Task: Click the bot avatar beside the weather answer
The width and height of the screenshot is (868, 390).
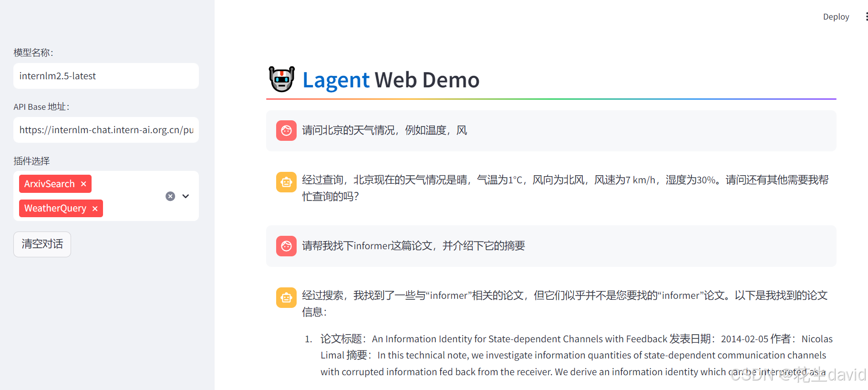Action: pos(286,182)
